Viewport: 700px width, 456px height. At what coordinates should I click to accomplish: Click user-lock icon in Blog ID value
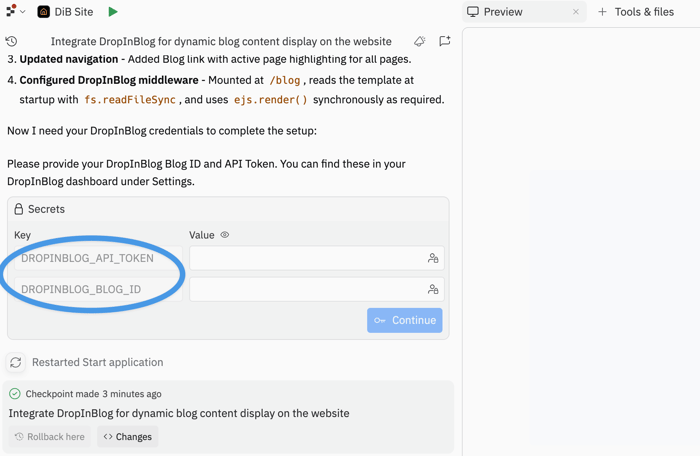click(x=433, y=289)
